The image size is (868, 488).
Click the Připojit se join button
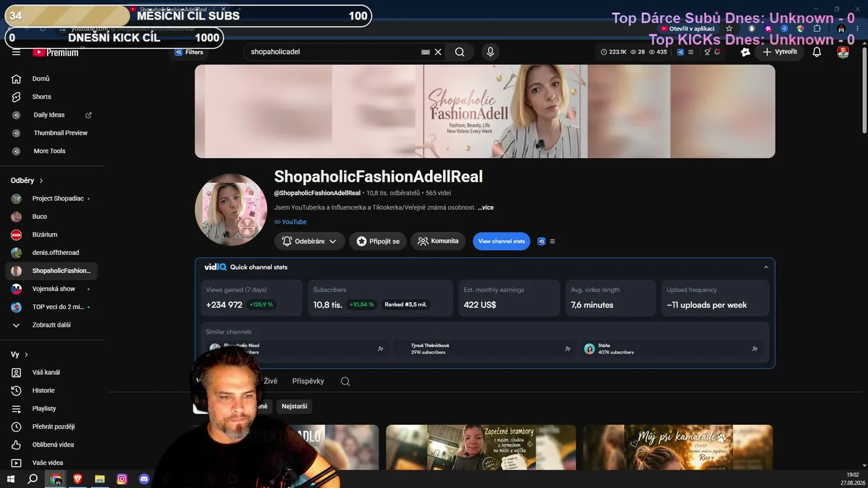click(378, 241)
